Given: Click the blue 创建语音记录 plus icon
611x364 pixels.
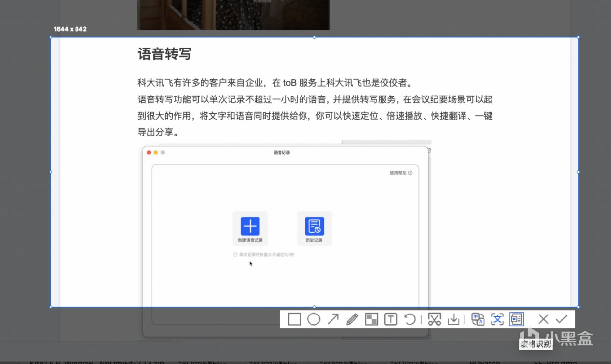Looking at the screenshot, I should click(250, 226).
